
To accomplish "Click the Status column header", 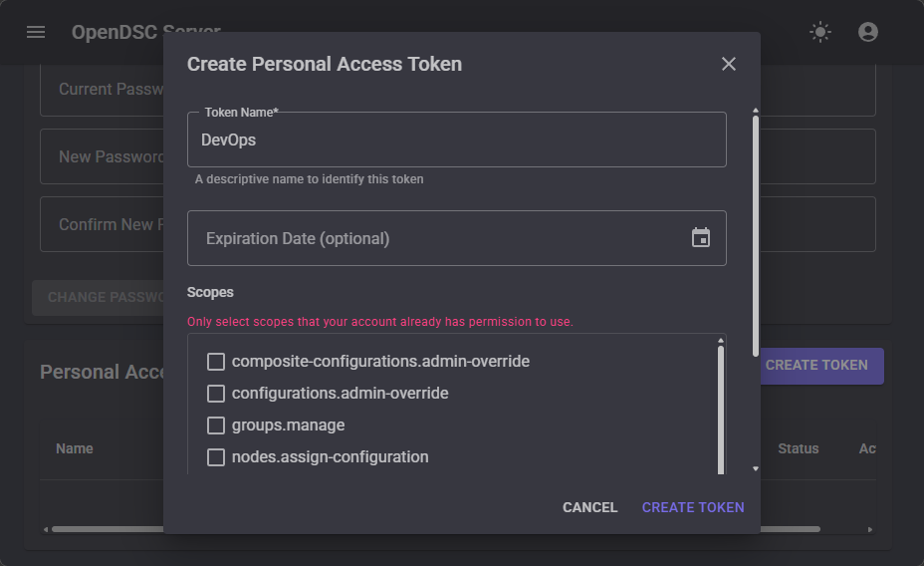I will pyautogui.click(x=798, y=448).
